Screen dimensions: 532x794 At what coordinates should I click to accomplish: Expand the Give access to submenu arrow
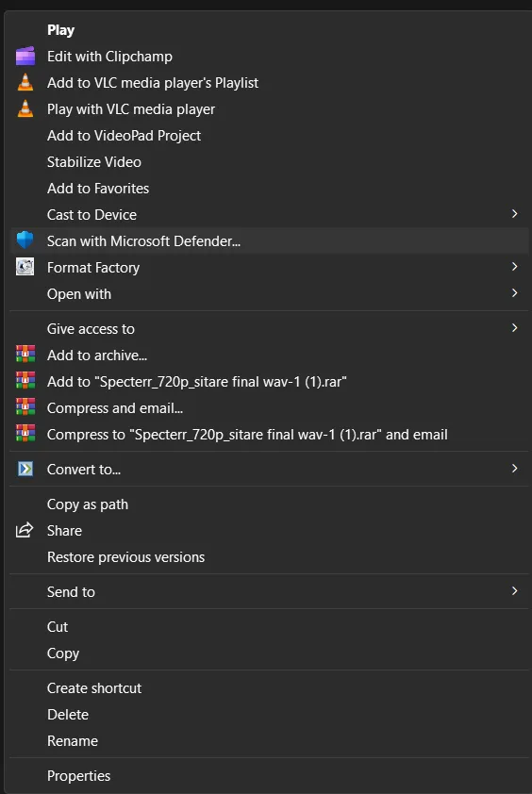514,328
